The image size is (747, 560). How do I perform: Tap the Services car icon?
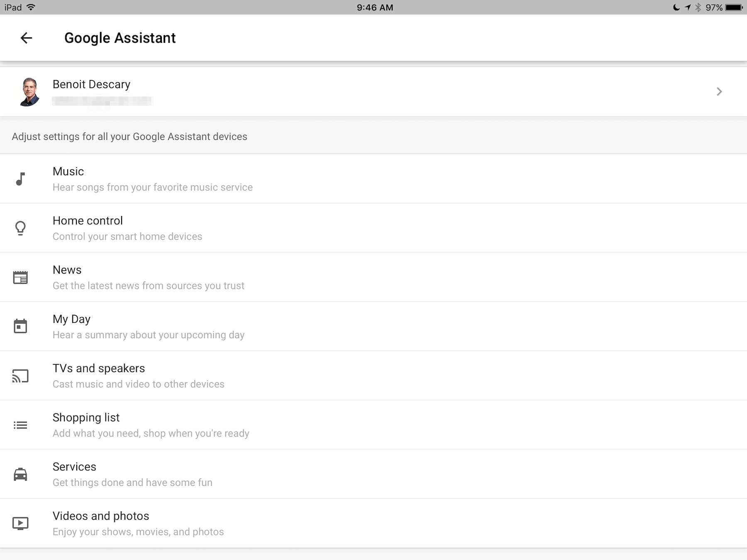[20, 474]
